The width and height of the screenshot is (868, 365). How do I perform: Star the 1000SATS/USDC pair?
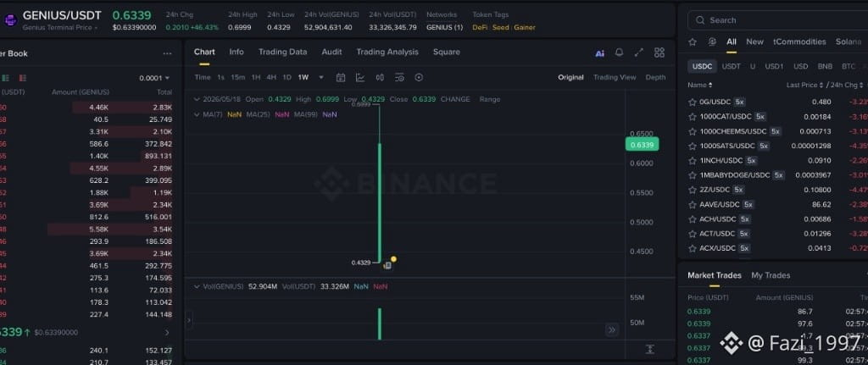[x=692, y=146]
